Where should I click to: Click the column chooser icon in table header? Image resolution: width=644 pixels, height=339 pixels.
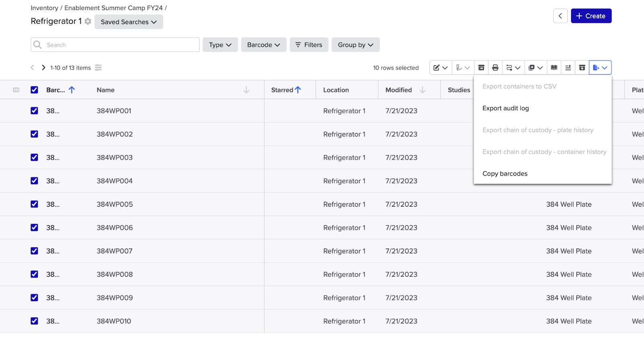click(16, 90)
